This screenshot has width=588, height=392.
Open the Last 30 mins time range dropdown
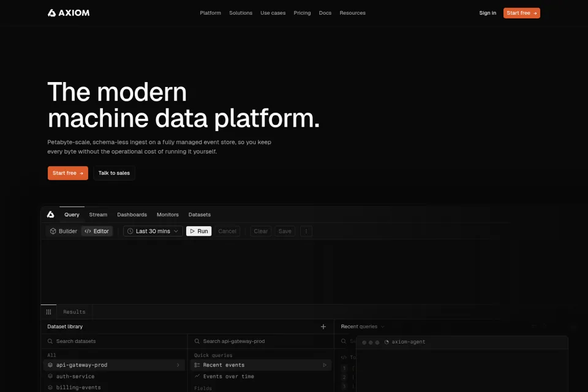pyautogui.click(x=153, y=231)
